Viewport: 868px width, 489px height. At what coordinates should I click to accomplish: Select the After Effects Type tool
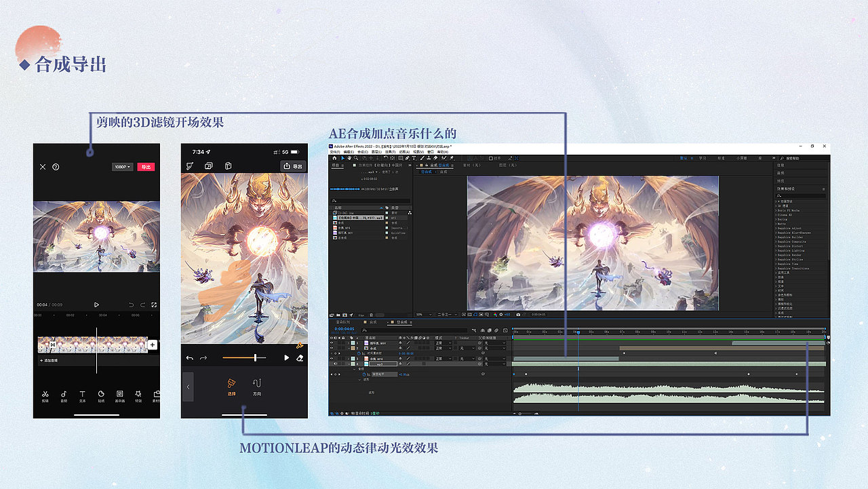click(414, 158)
